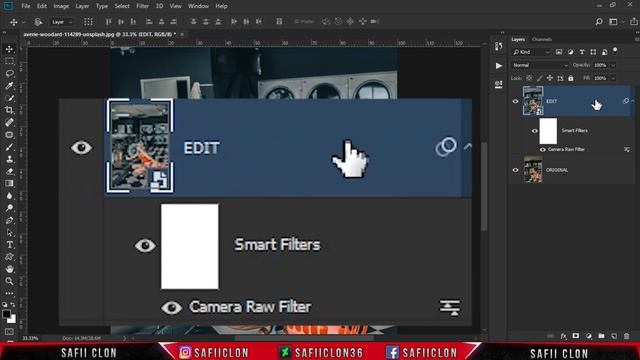Toggle lock image pixels brush icon
Screen dimensions: 640x360
pyautogui.click(x=540, y=78)
